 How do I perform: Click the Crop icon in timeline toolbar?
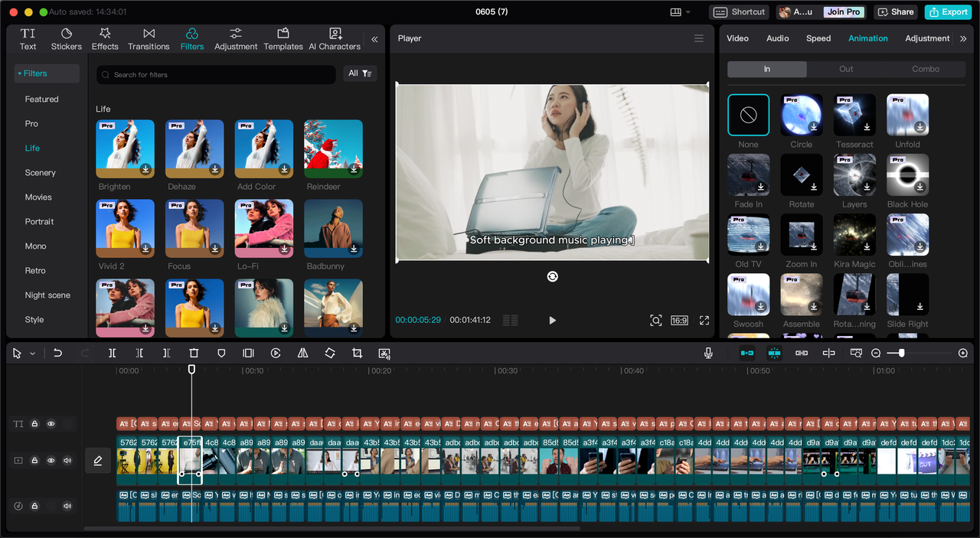pyautogui.click(x=357, y=353)
